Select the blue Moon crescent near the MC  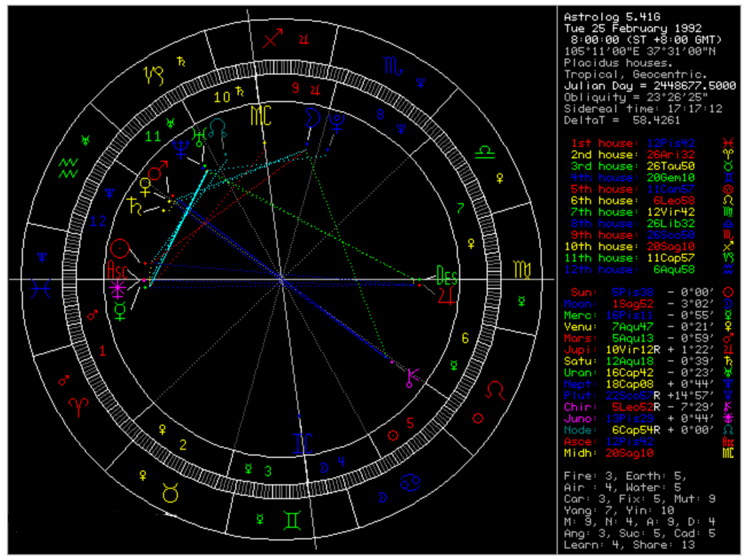(312, 117)
